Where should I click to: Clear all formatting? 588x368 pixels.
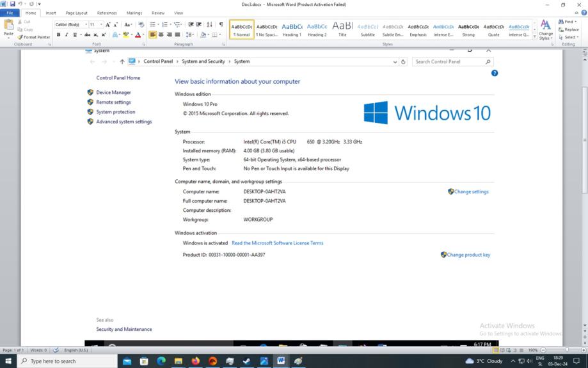(141, 25)
